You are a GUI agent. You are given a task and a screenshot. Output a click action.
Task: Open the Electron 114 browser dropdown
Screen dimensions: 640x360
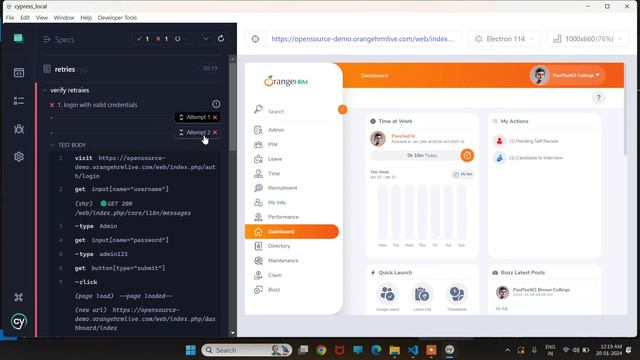tap(504, 39)
